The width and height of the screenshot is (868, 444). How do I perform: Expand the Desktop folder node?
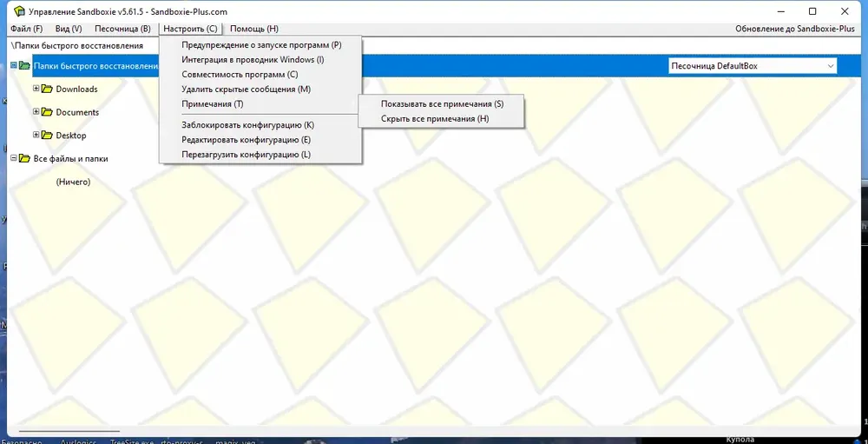tap(36, 135)
